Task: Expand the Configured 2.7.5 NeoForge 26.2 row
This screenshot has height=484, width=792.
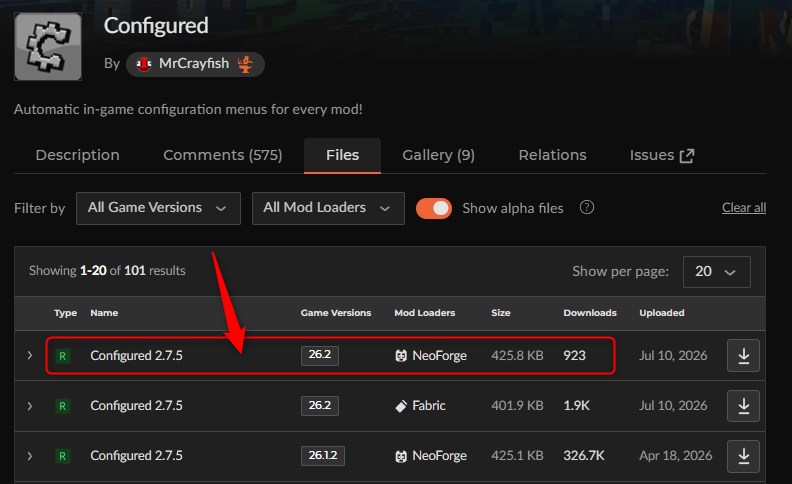Action: (30, 356)
